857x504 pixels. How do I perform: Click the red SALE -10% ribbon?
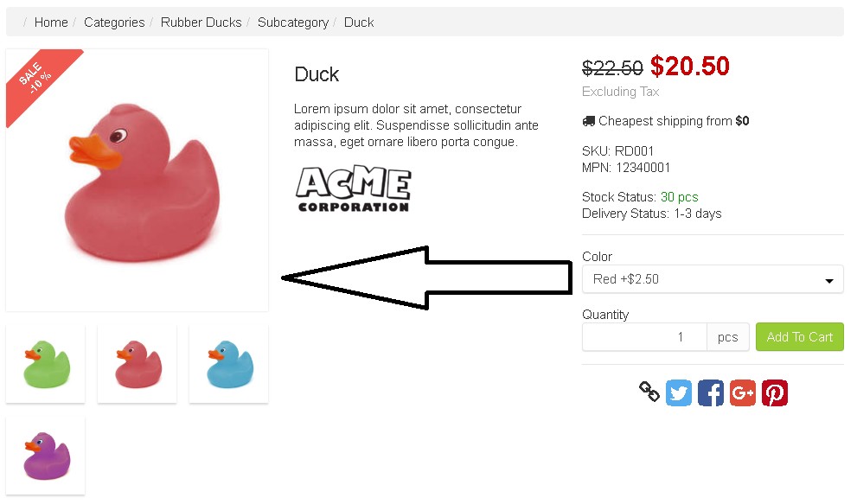[38, 80]
